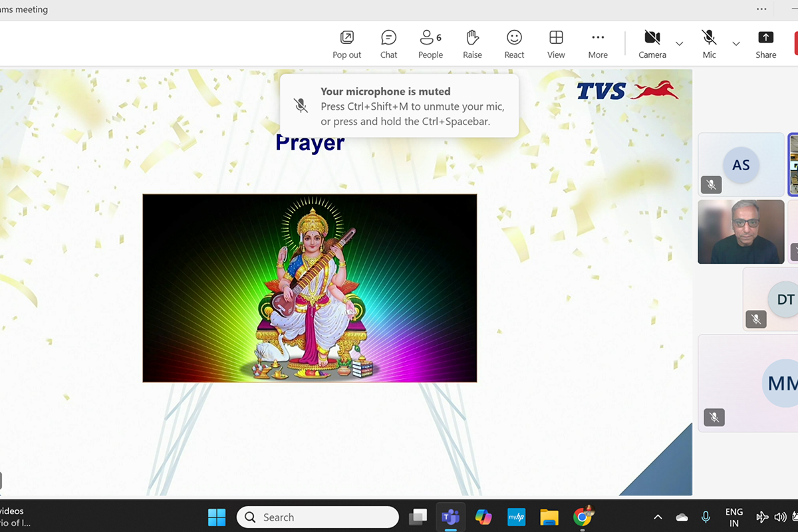
Task: Open Task View from the taskbar
Action: (418, 517)
